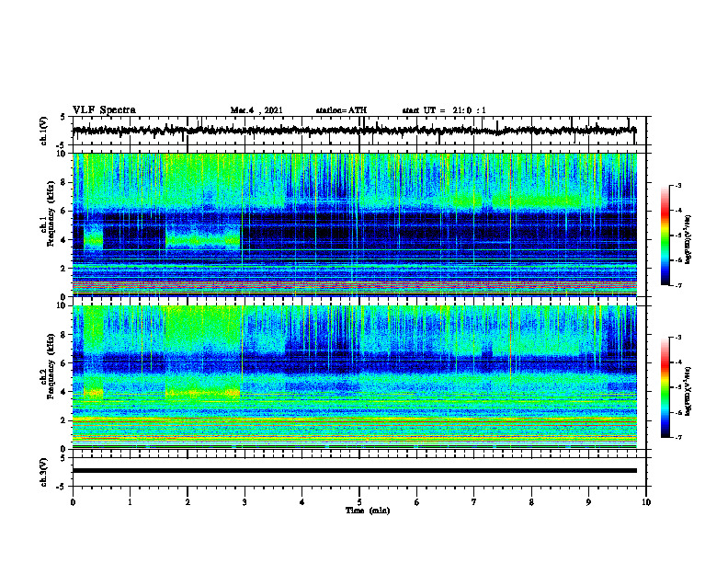The height and width of the screenshot is (563, 728).
Task: Click time axis tick label "1"
Action: (x=130, y=502)
